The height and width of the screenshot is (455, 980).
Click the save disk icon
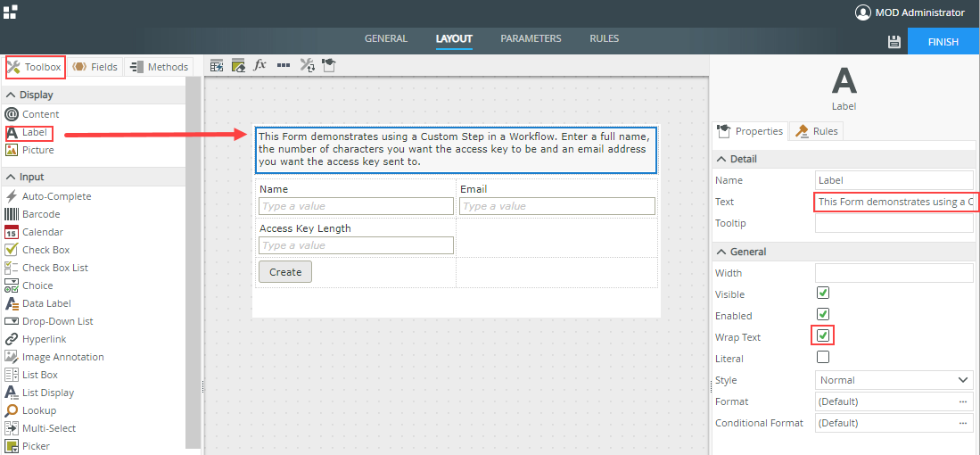click(894, 42)
